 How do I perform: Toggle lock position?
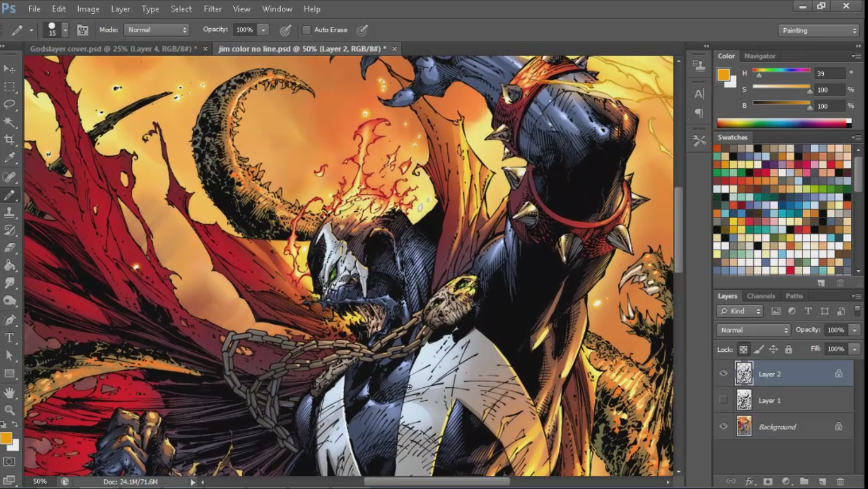[x=774, y=349]
